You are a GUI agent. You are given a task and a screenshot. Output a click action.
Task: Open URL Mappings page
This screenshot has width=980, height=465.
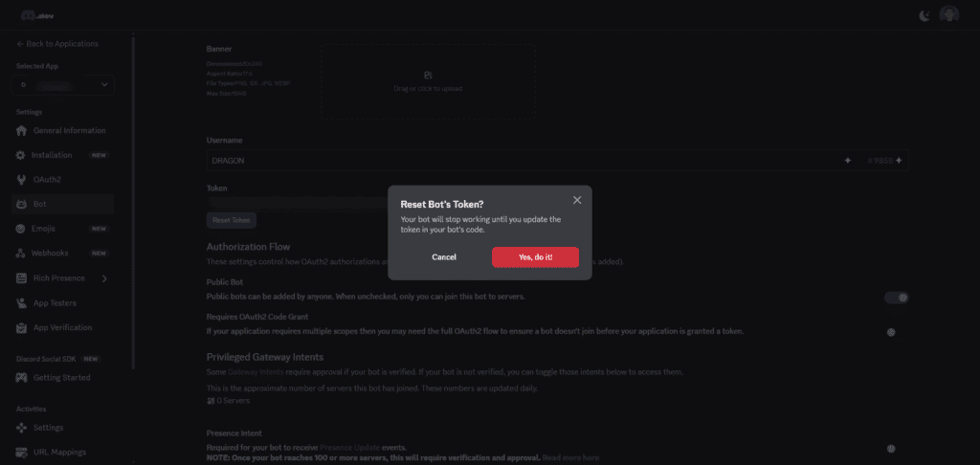pyautogui.click(x=62, y=452)
